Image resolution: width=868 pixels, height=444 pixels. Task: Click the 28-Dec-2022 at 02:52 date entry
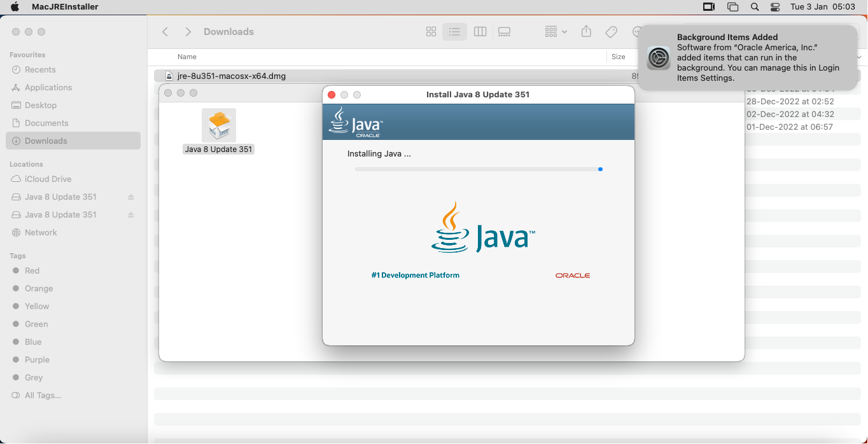[790, 102]
